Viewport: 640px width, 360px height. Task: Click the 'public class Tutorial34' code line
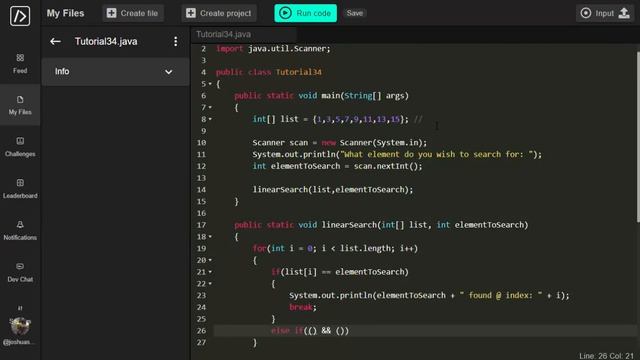[x=269, y=72]
